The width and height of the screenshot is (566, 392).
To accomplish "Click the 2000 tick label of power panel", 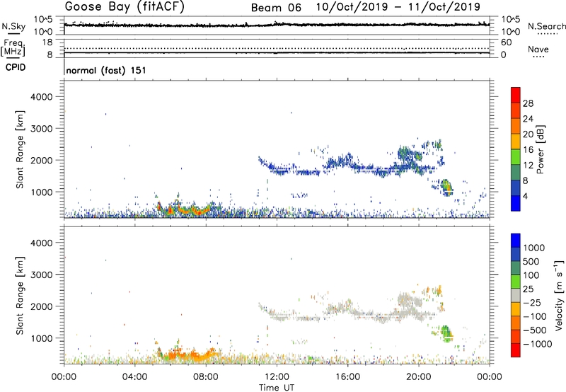I will click(x=41, y=160).
